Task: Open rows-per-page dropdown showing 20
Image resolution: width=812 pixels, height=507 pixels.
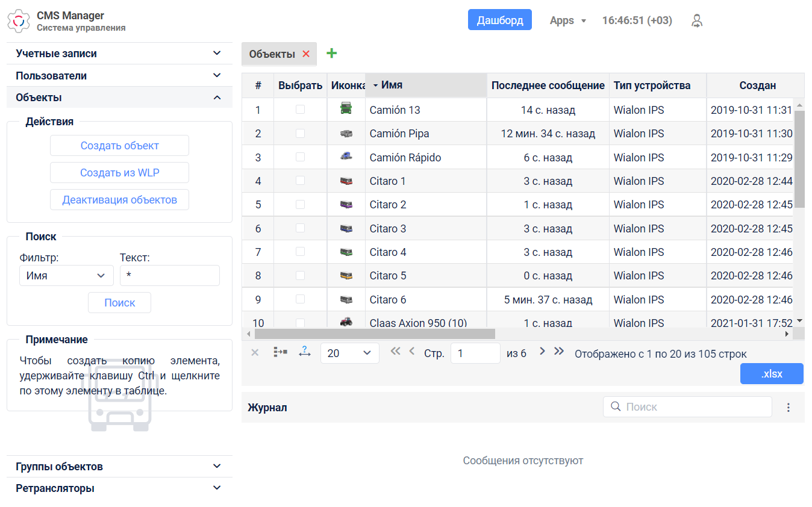Action: (x=350, y=353)
